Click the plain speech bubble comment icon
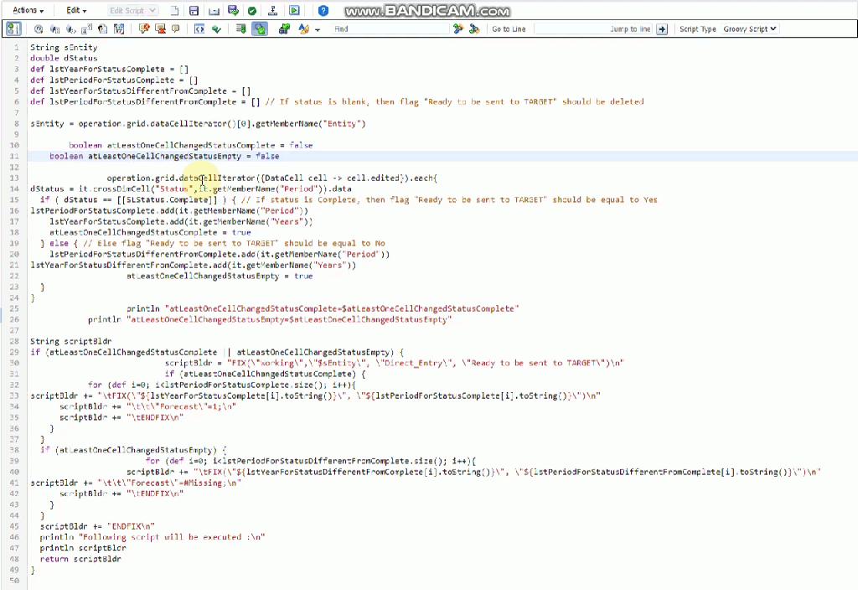868x610 pixels. tap(175, 28)
